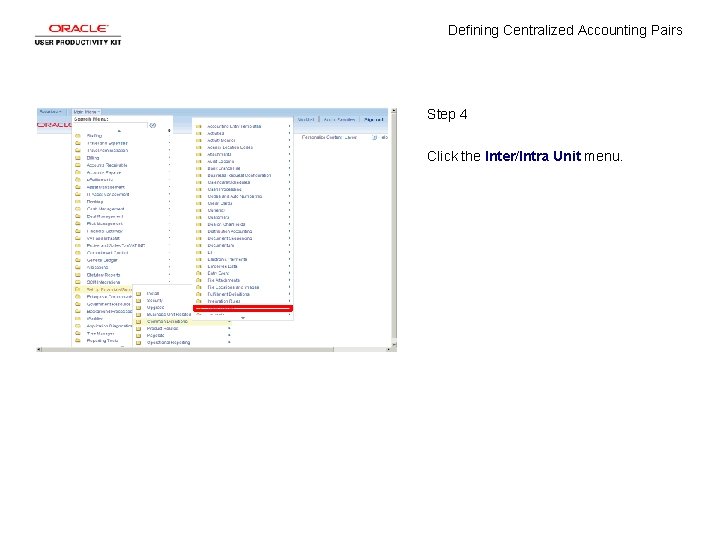Open the Asset Management menu item
This screenshot has height=540, width=720.
coord(106,187)
